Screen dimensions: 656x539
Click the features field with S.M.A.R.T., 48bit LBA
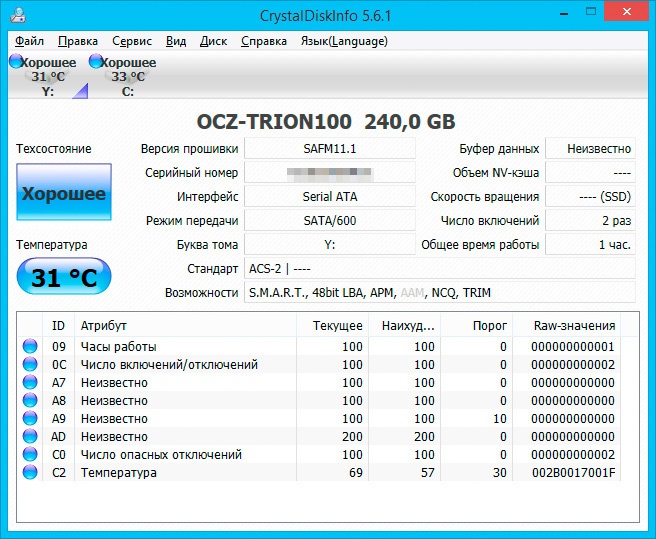tap(440, 293)
